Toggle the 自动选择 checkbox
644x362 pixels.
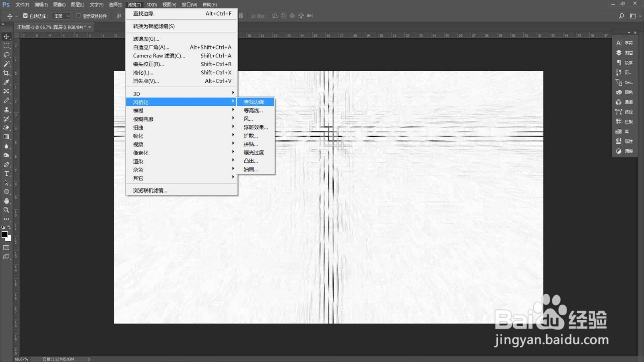tap(25, 16)
